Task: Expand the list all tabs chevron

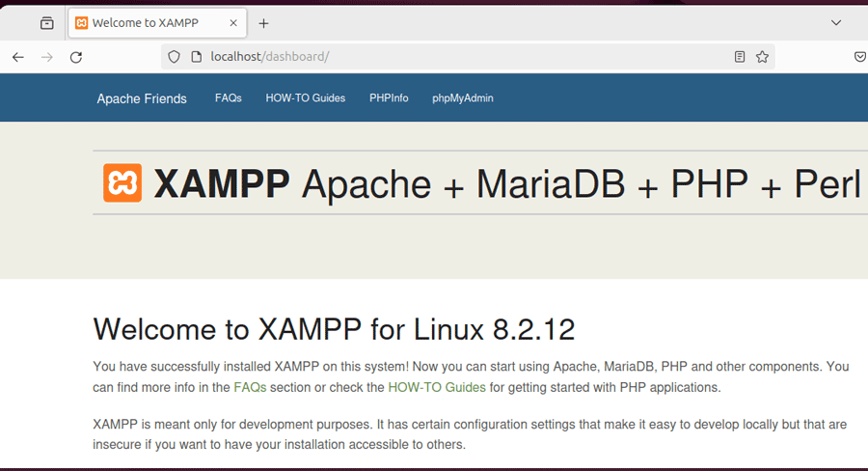Action: click(836, 23)
